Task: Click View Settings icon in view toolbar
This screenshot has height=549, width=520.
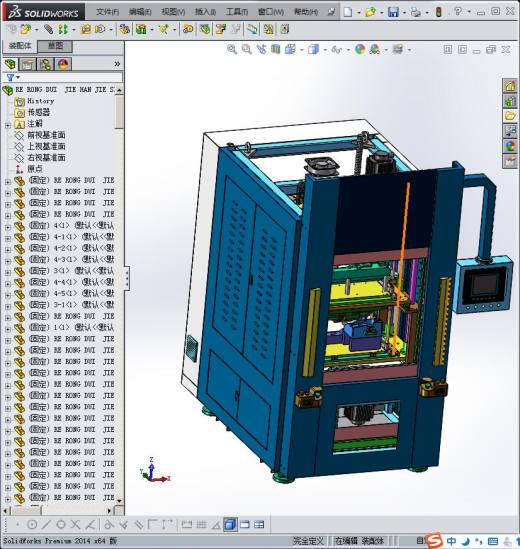Action: point(397,49)
